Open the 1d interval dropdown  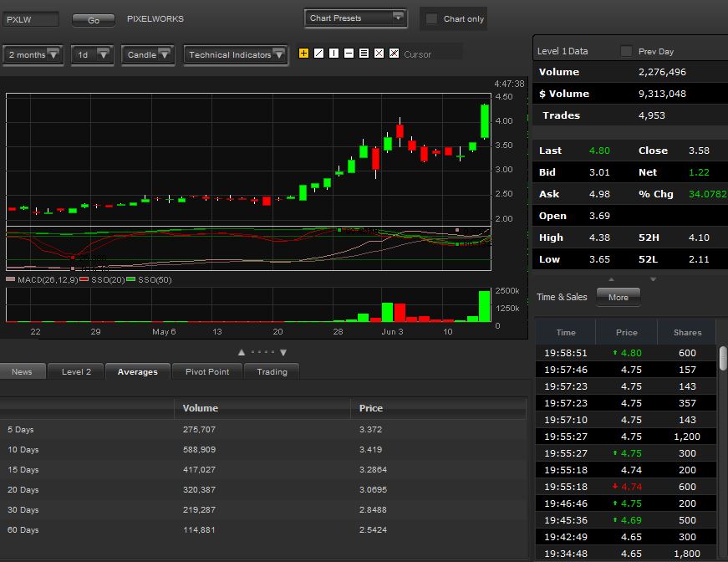[93, 55]
